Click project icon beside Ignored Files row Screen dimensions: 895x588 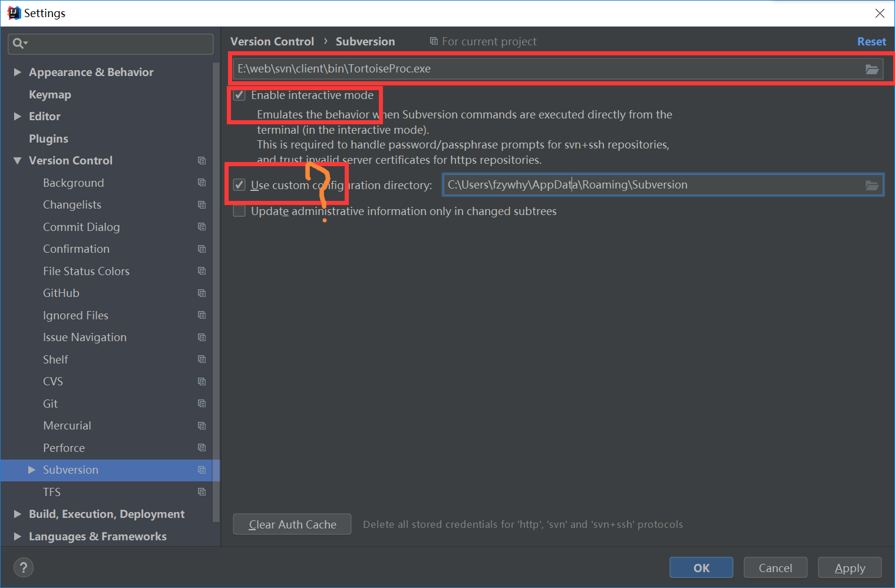(x=202, y=315)
